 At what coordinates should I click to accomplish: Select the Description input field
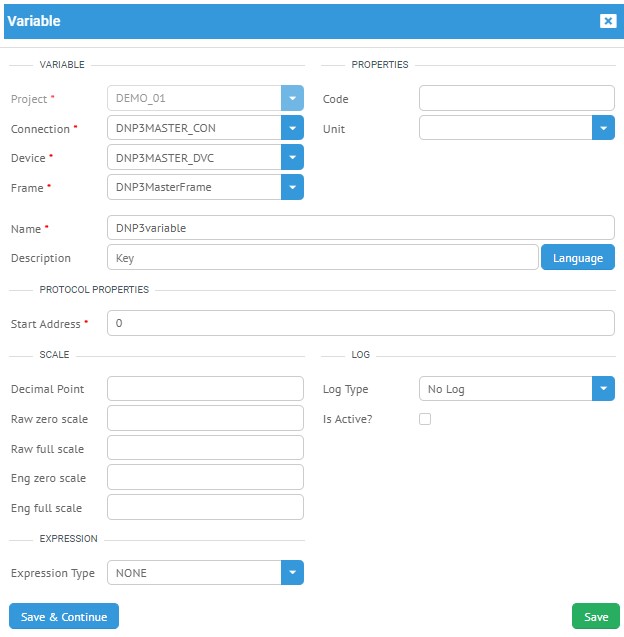click(x=322, y=258)
